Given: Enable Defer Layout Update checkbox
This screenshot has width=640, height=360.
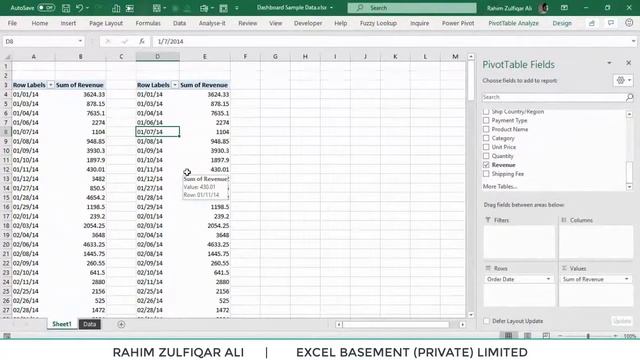Looking at the screenshot, I should pyautogui.click(x=486, y=321).
